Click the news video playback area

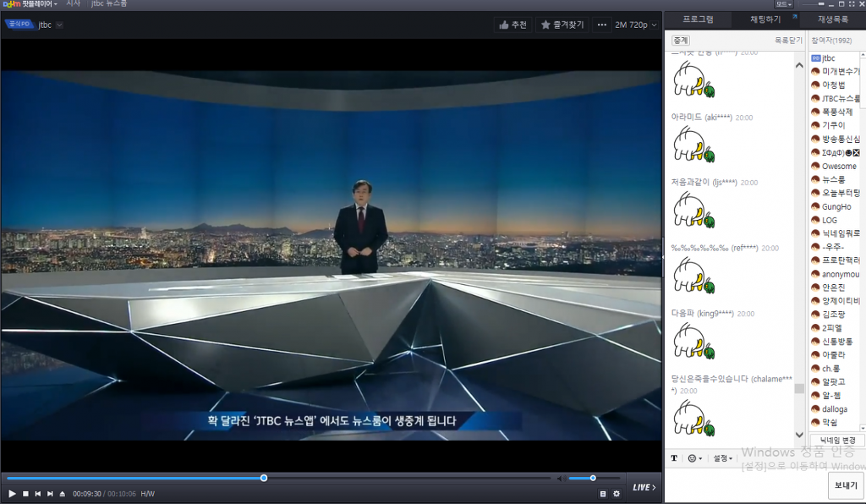pyautogui.click(x=332, y=255)
